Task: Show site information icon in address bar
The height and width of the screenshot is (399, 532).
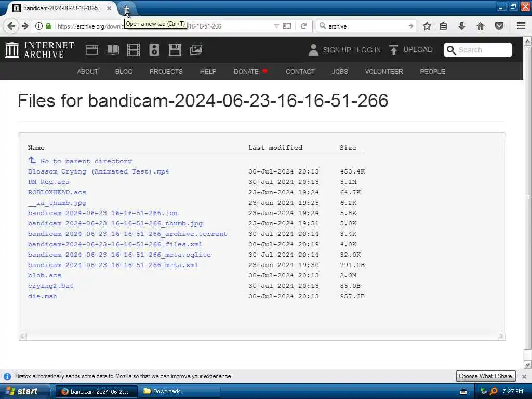Action: (x=38, y=26)
